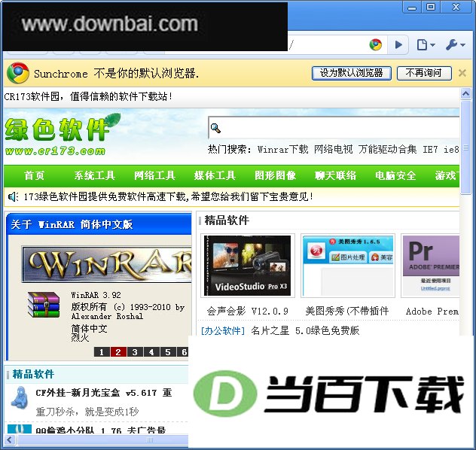Image resolution: width=476 pixels, height=450 pixels.
Task: Open VideoStudio Pro X3 thumbnail
Action: click(248, 266)
